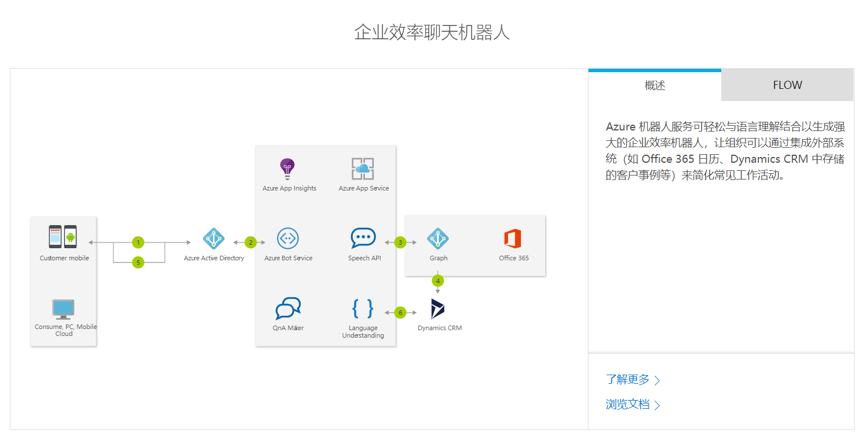The width and height of the screenshot is (868, 441).
Task: Click flow step marker 3 near Graph
Action: [400, 242]
